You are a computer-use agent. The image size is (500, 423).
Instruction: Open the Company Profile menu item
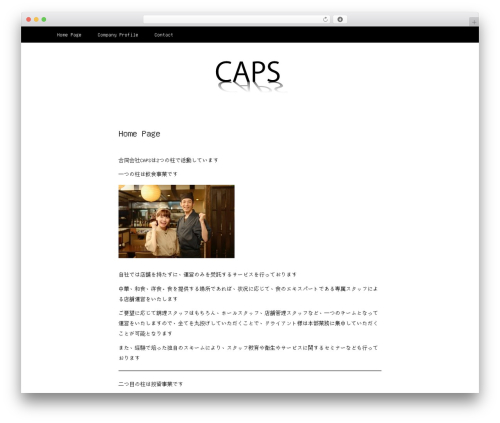(118, 35)
